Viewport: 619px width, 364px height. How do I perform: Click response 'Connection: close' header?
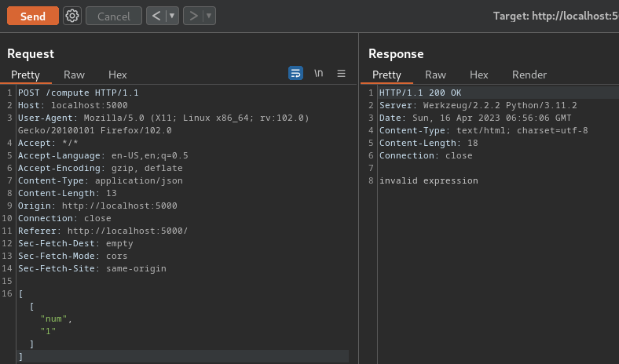(x=426, y=155)
